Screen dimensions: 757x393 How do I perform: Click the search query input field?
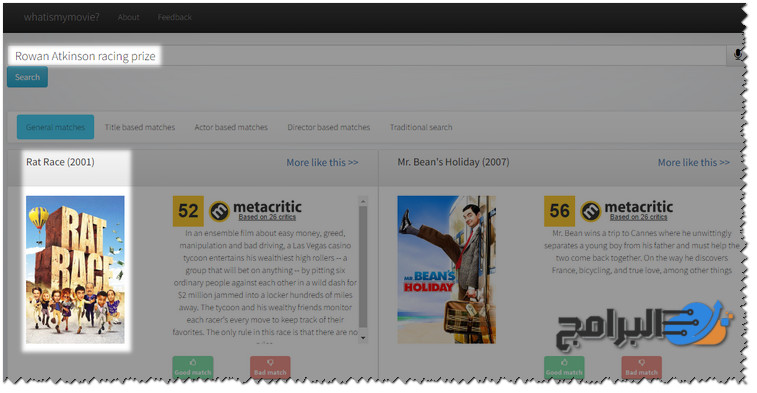click(x=367, y=56)
